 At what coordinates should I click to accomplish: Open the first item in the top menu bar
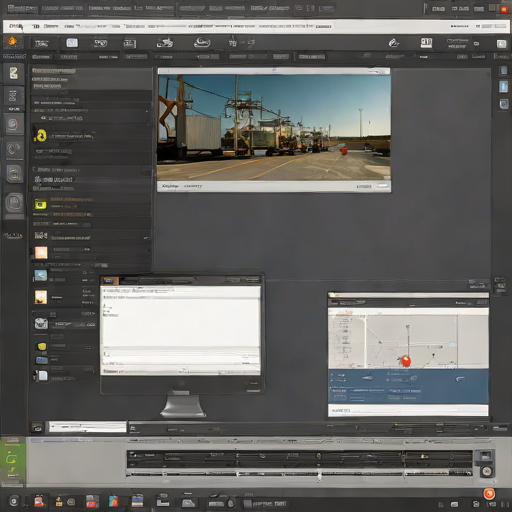(22, 8)
